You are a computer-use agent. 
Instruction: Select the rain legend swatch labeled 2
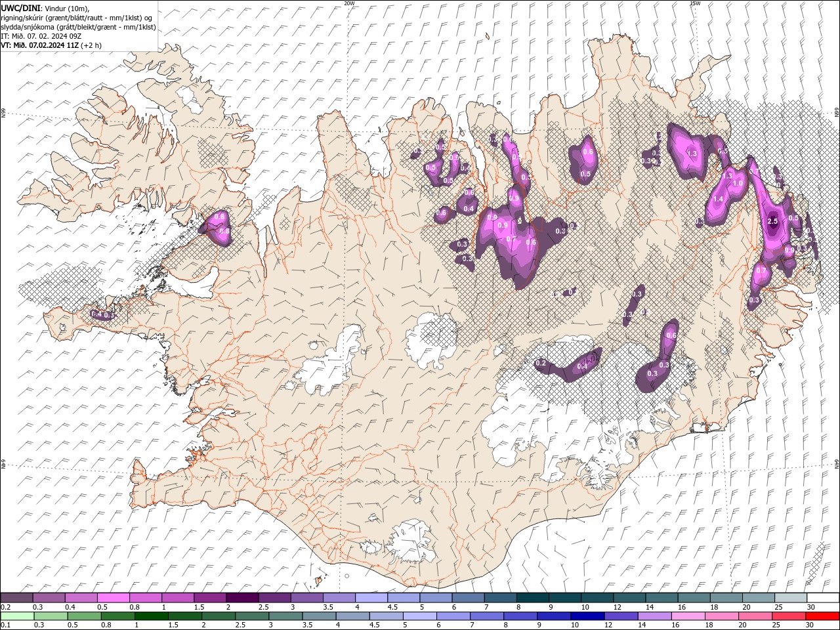218,616
